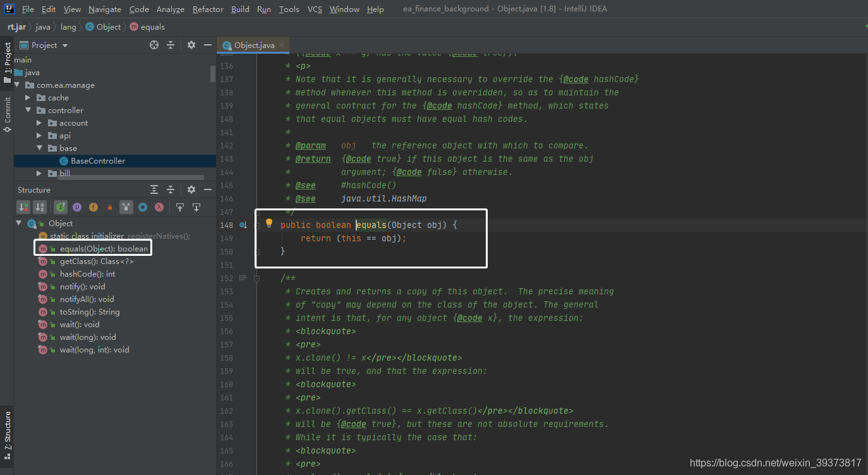Screen dimensions: 868x475
Task: Hide the Structure panel with minus icon
Action: pyautogui.click(x=208, y=189)
